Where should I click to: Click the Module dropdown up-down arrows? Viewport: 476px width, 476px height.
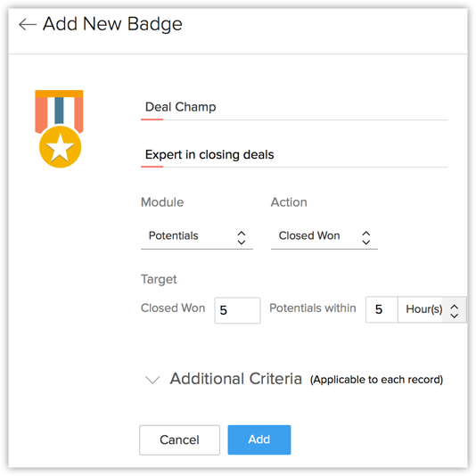point(242,238)
